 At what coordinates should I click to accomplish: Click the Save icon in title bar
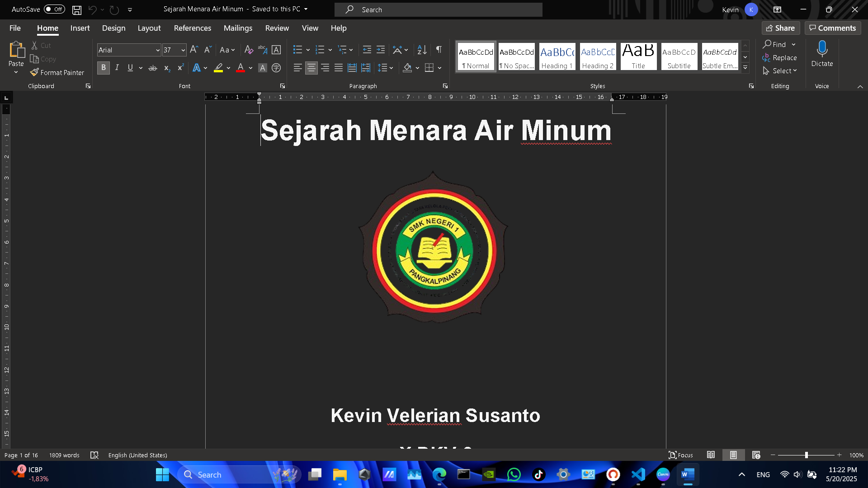pos(77,9)
